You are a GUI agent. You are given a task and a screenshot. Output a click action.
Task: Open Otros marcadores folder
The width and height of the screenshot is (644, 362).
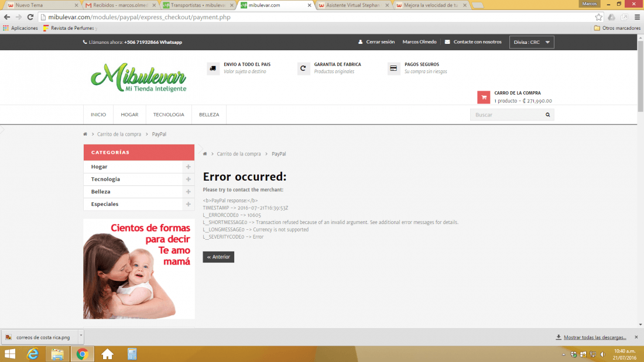coord(617,28)
